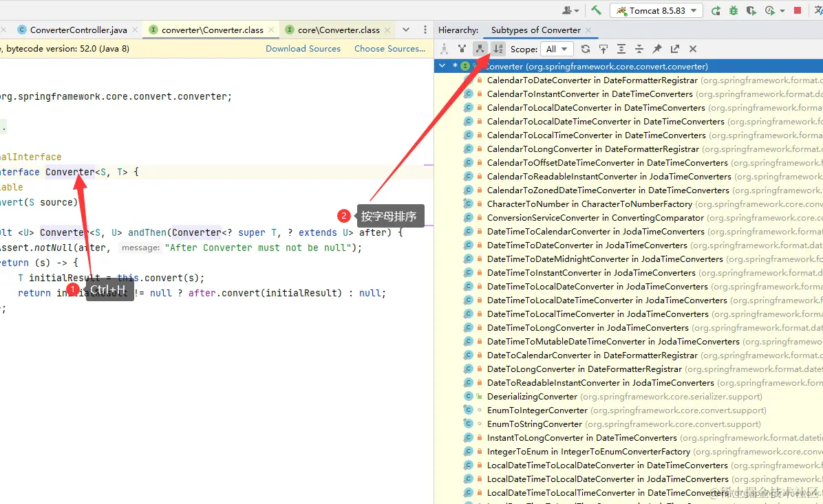The width and height of the screenshot is (823, 504).
Task: Click Converter name in interface declaration
Action: pyautogui.click(x=70, y=172)
